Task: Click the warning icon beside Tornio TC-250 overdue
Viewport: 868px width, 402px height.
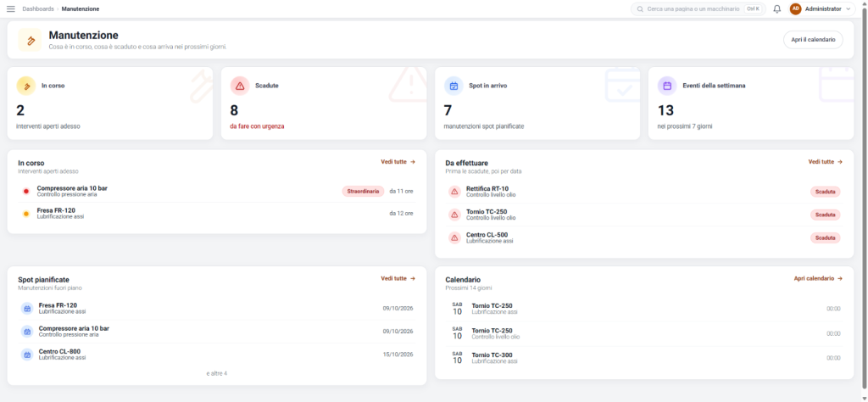Action: (454, 215)
